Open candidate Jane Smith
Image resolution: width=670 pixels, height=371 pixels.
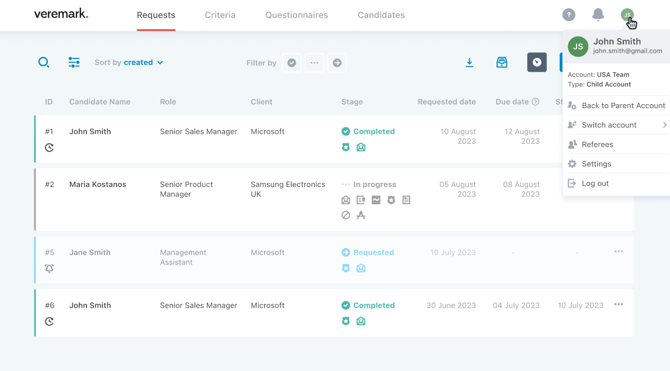tap(90, 252)
